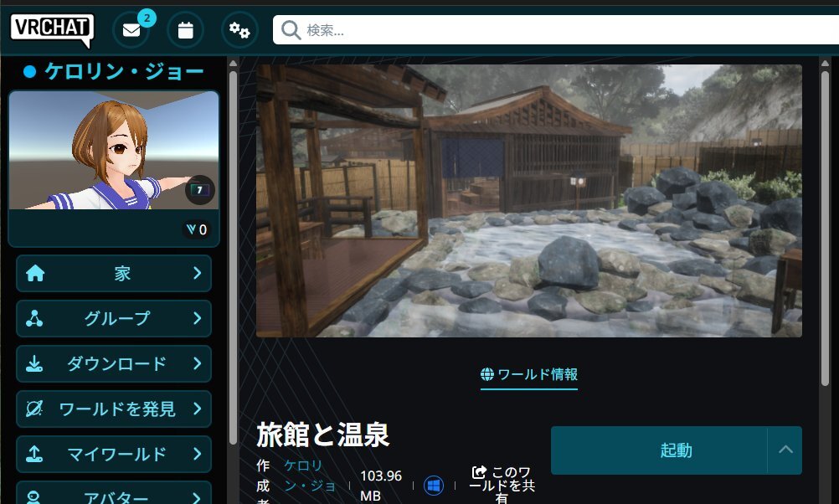839x504 pixels.
Task: Click the search magnifier icon
Action: click(291, 30)
